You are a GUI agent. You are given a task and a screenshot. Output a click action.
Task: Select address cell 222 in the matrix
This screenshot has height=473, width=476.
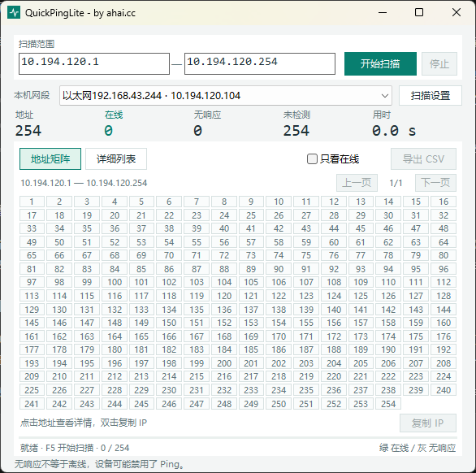point(388,376)
